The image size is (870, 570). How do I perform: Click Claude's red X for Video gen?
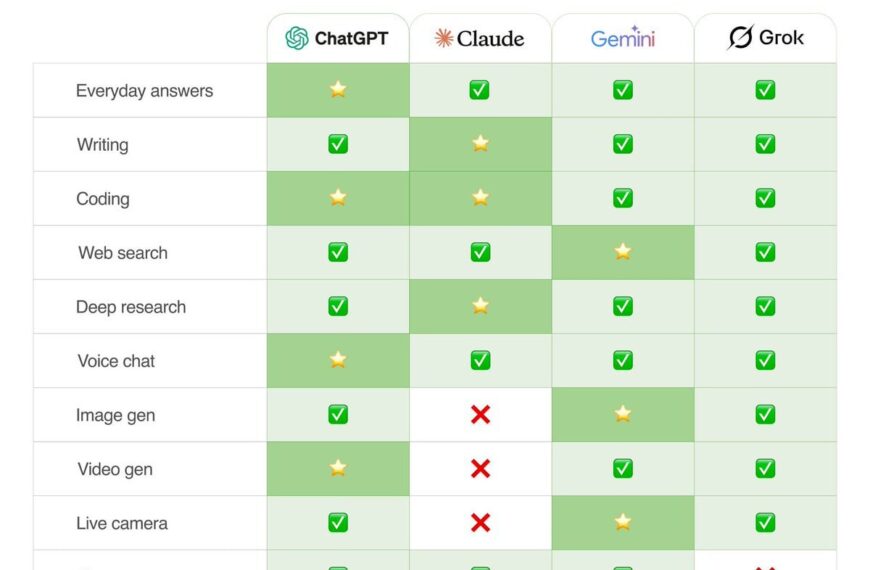coord(480,468)
